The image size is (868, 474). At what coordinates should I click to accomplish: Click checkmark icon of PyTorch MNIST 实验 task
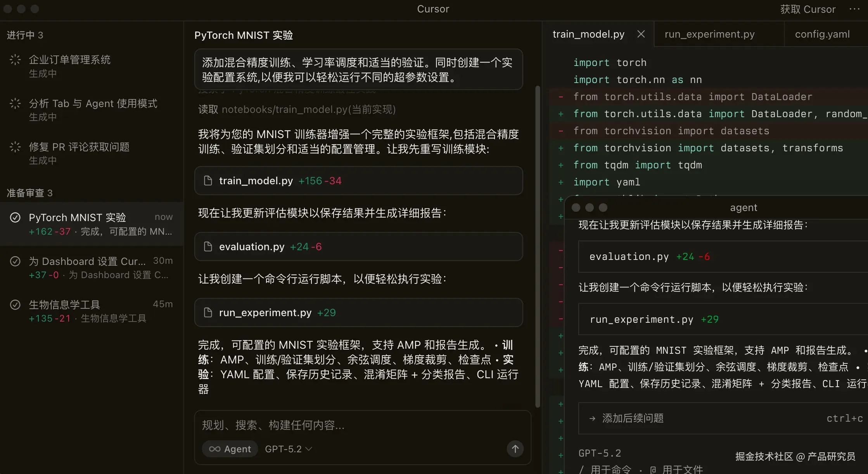15,218
